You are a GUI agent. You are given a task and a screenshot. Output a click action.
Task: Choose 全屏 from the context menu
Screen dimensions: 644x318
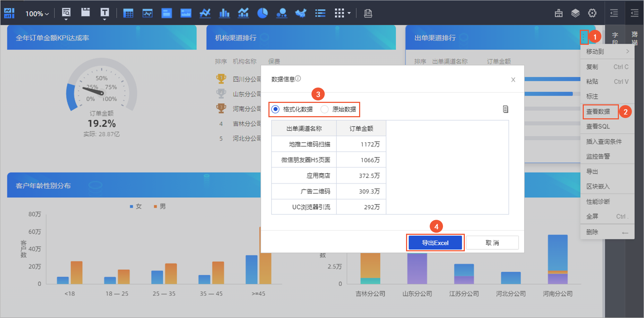point(607,216)
